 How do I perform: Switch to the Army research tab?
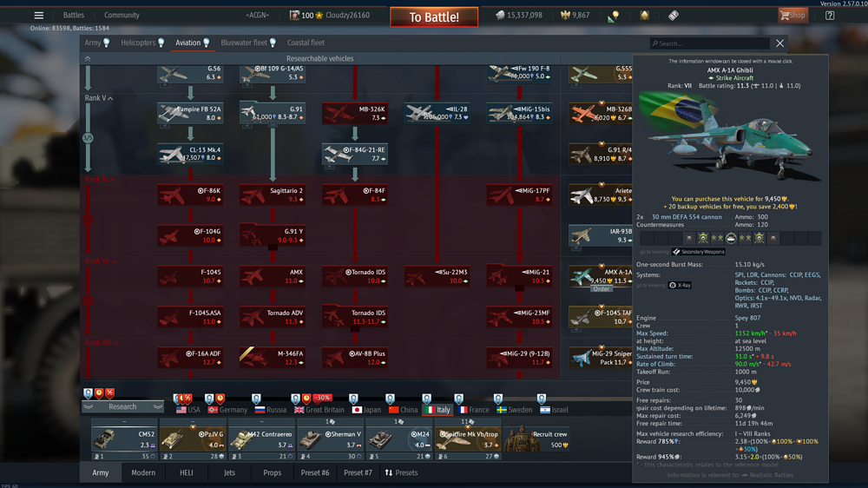97,43
